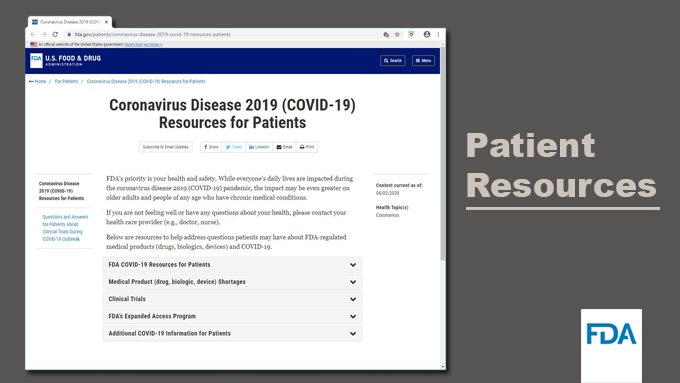
Task: Expand FDA COVID-19 Resources for Patients section
Action: [x=232, y=265]
